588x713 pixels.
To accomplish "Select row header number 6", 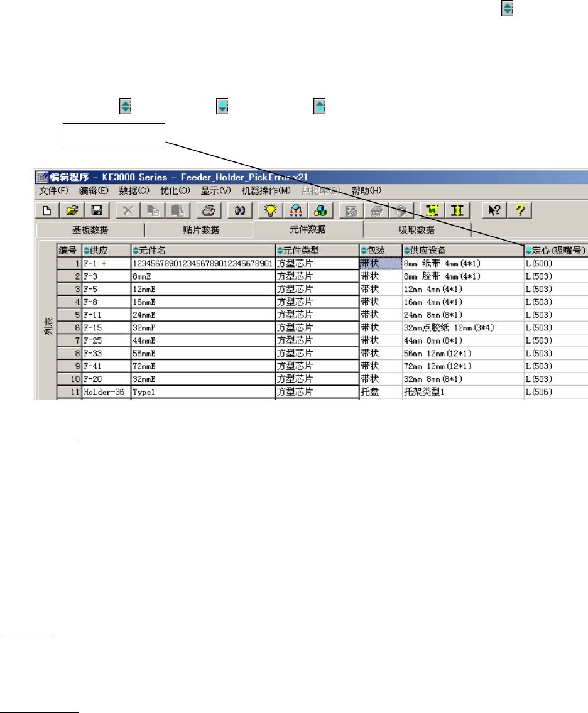I will [x=69, y=327].
